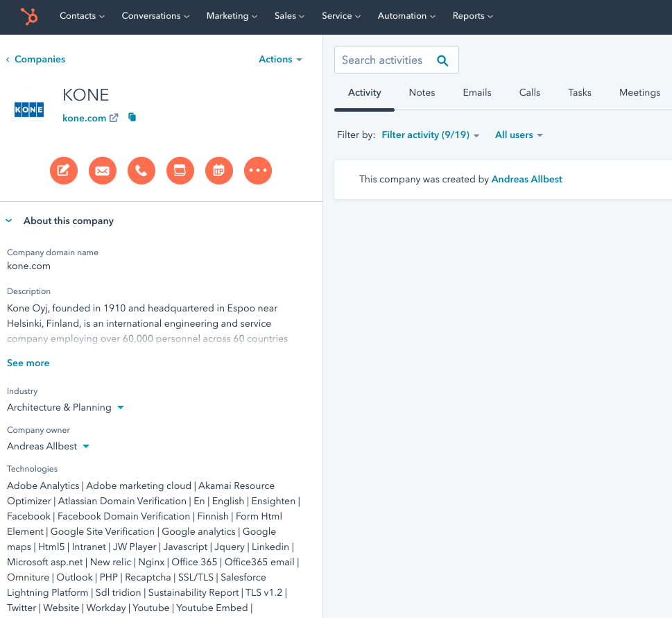Collapse the About this company section
The height and width of the screenshot is (618, 672).
[9, 221]
